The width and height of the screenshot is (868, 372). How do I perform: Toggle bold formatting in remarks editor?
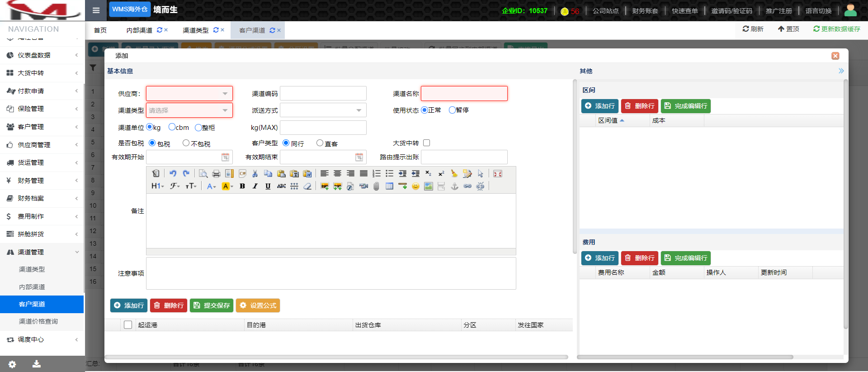click(242, 186)
